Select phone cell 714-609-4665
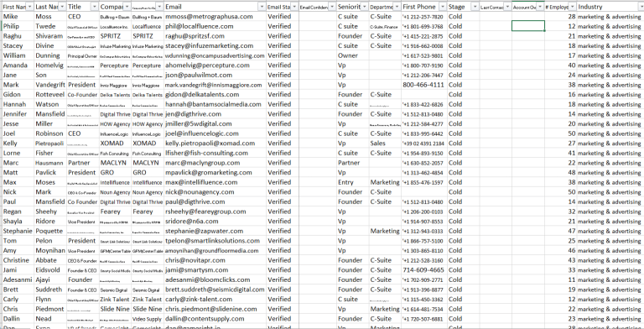The image size is (644, 329). 424,270
